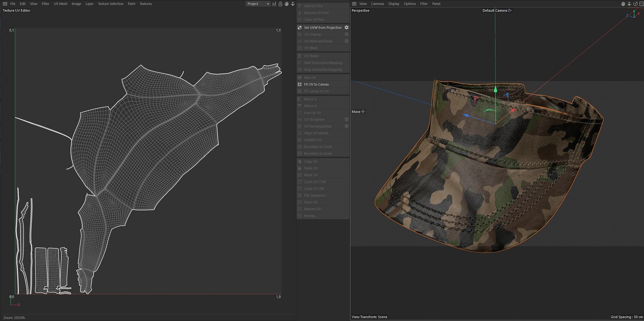Click the Max UV command
The width and height of the screenshot is (644, 321).
323,78
